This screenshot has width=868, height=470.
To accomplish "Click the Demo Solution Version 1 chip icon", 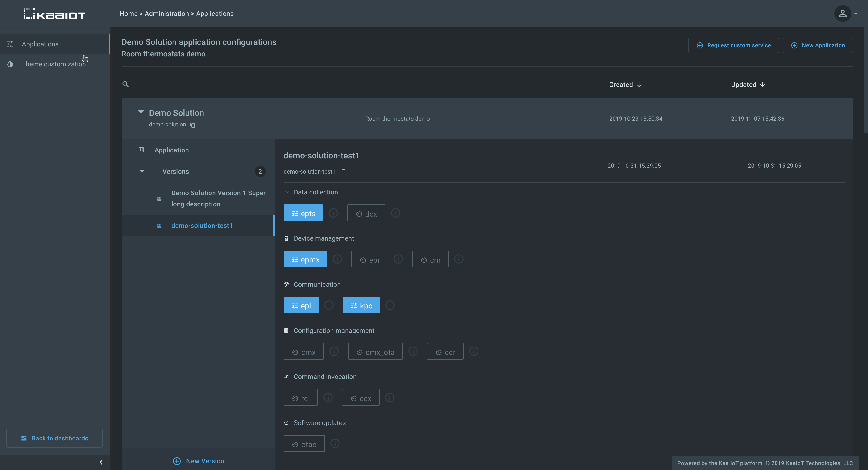I will [x=158, y=198].
